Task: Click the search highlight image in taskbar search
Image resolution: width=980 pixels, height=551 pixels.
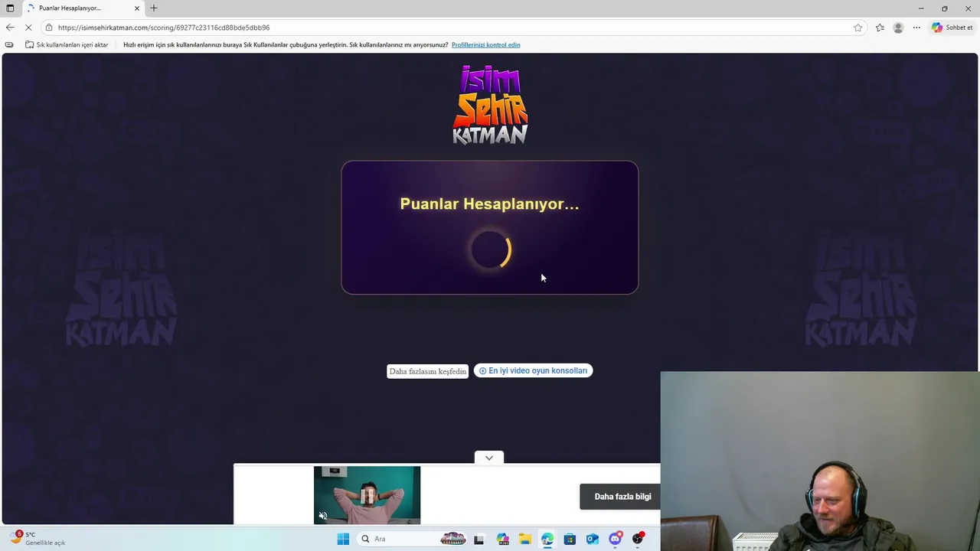Action: (453, 539)
